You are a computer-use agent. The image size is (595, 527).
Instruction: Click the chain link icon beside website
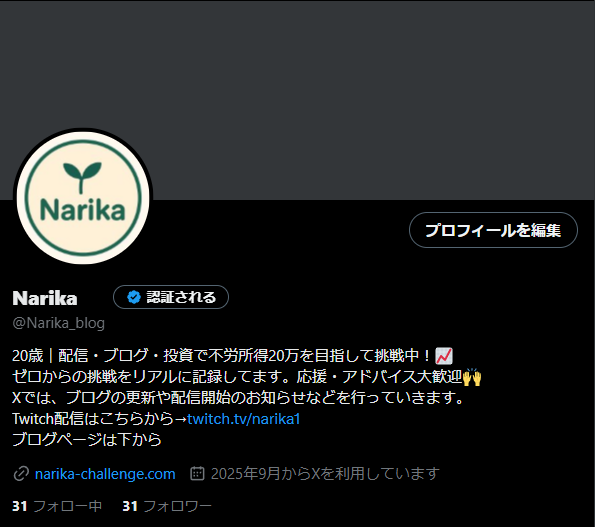point(21,474)
